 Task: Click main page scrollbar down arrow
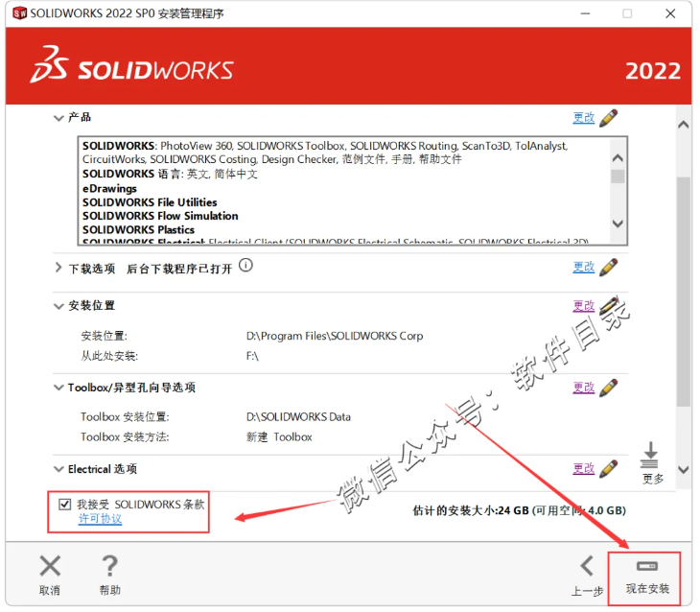click(684, 470)
